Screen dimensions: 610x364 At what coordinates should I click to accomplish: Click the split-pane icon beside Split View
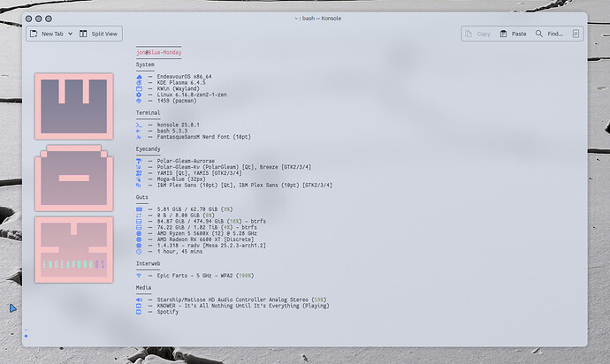[83, 34]
